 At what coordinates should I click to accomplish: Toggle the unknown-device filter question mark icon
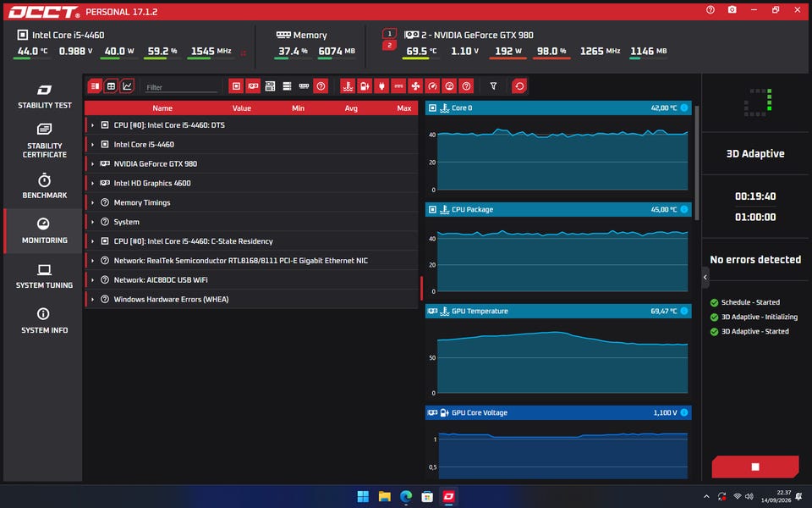pos(321,86)
